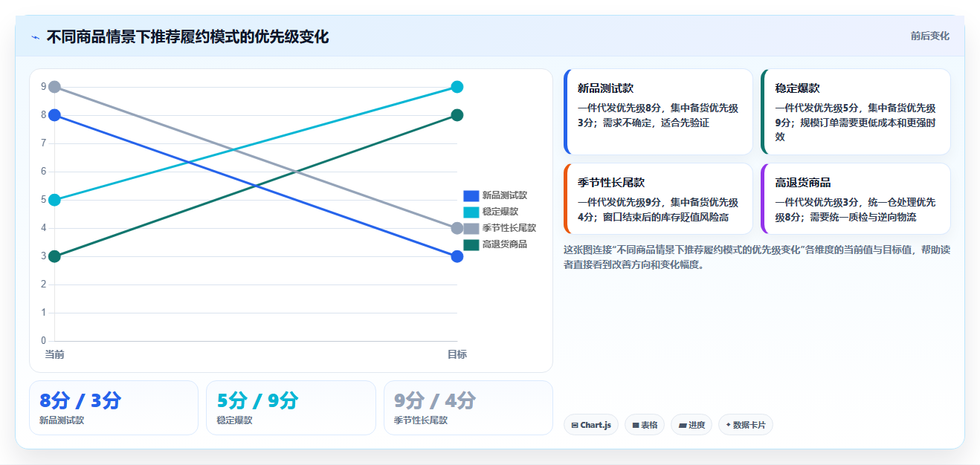Click the blue data point at current value 8

coord(54,115)
